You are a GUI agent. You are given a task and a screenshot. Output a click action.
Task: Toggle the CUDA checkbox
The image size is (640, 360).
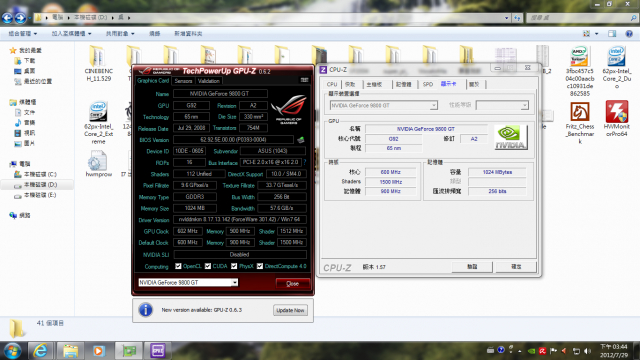tap(208, 266)
